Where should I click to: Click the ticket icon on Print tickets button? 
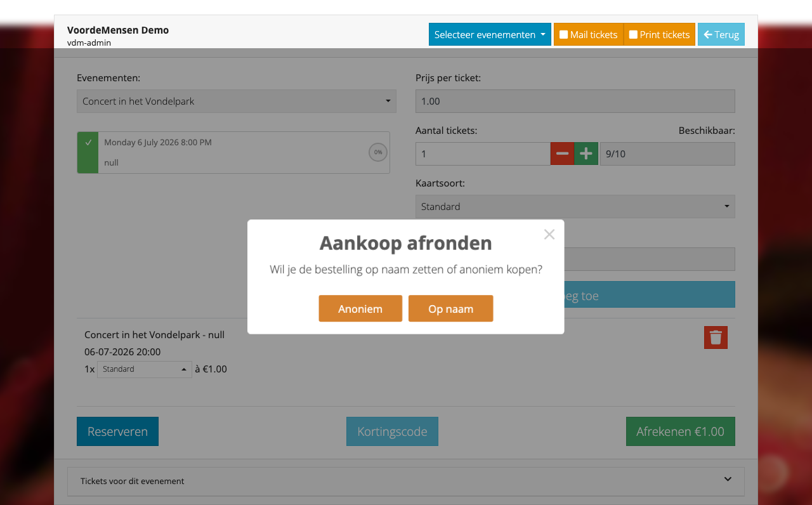pyautogui.click(x=633, y=35)
